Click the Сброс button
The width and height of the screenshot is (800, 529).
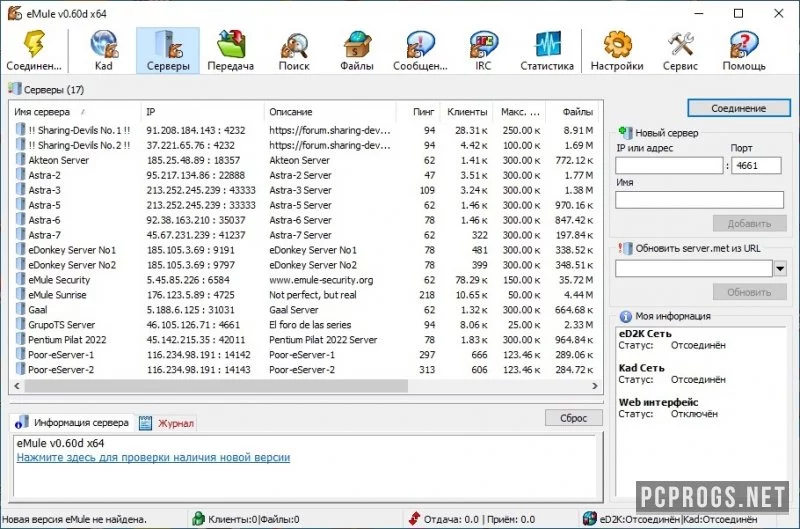click(573, 418)
